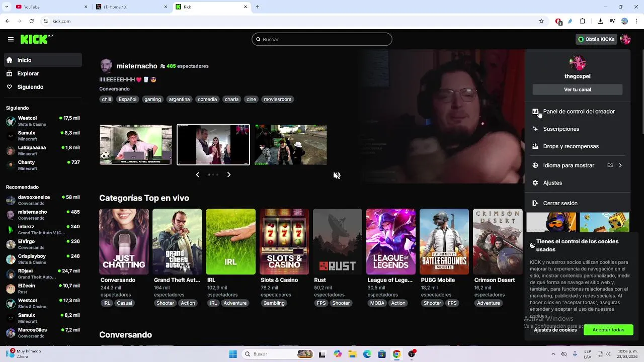
Task: Go to previous featured stream arrow
Action: [198, 174]
